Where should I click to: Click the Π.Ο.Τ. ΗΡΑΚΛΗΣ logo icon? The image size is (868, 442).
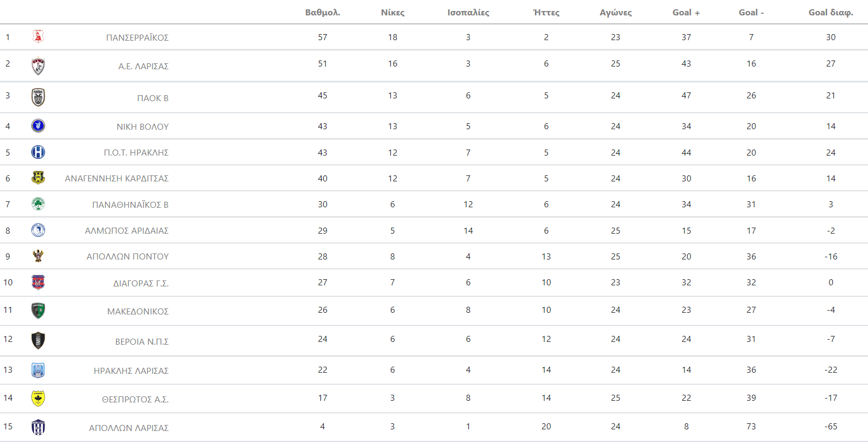tap(38, 152)
